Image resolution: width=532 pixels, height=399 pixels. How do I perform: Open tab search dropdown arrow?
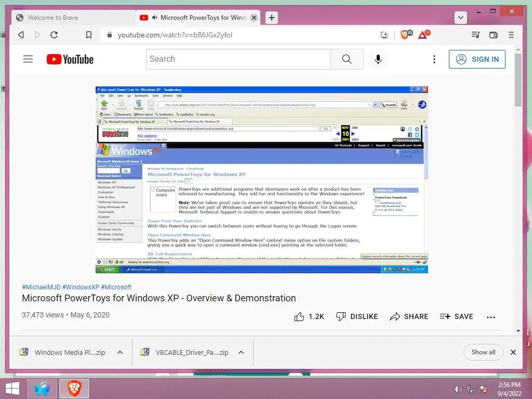tap(460, 18)
